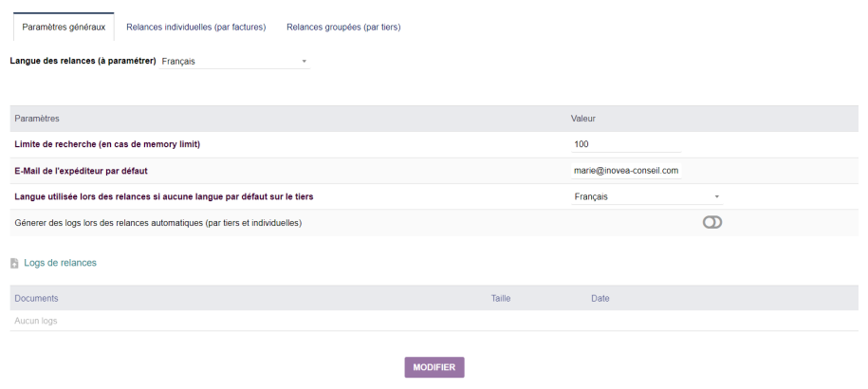Click the Taille column header
868x389 pixels.
click(x=501, y=298)
